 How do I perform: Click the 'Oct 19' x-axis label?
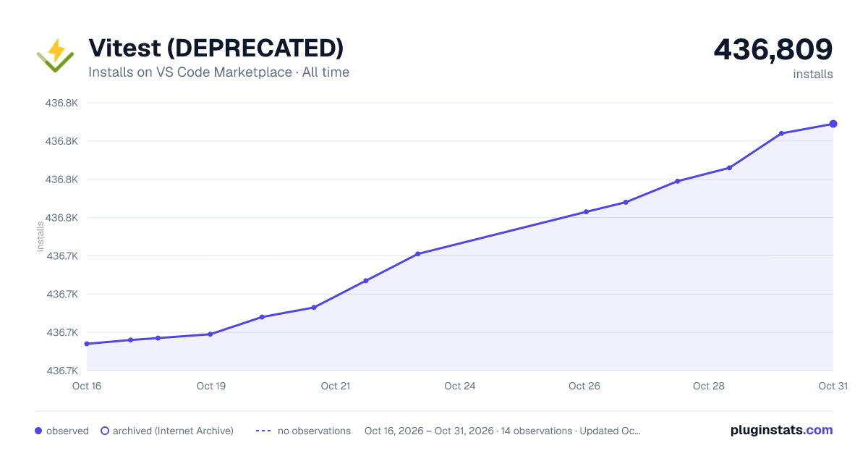pos(211,386)
